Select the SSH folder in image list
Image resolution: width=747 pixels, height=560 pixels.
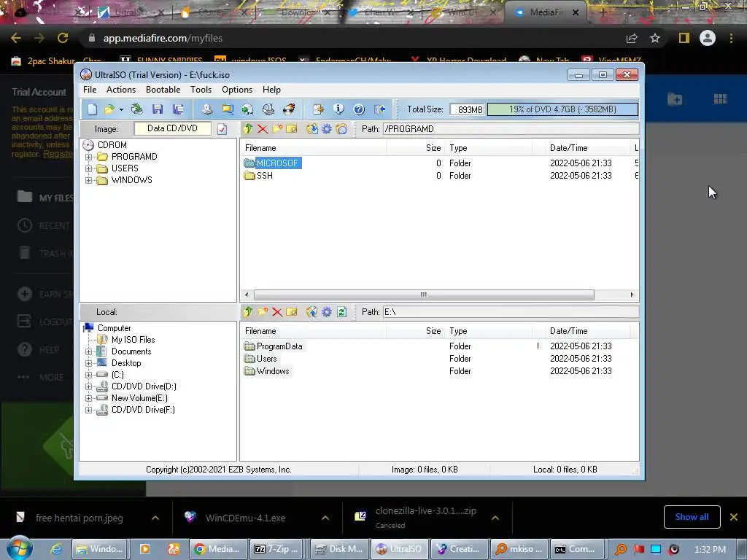pos(264,176)
